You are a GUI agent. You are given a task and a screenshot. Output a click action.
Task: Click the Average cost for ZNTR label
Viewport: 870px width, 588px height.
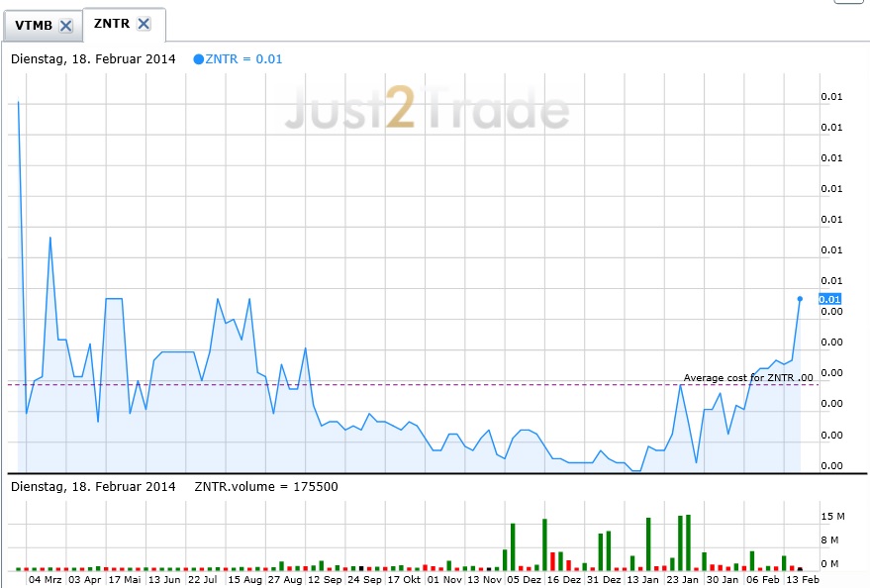tap(746, 377)
